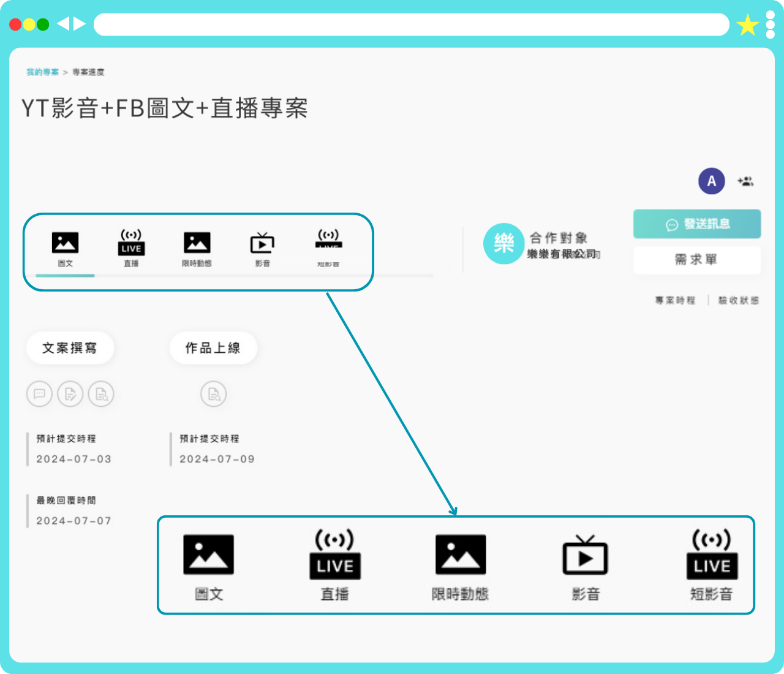
Task: Click the yellow window dot
Action: coord(29,25)
